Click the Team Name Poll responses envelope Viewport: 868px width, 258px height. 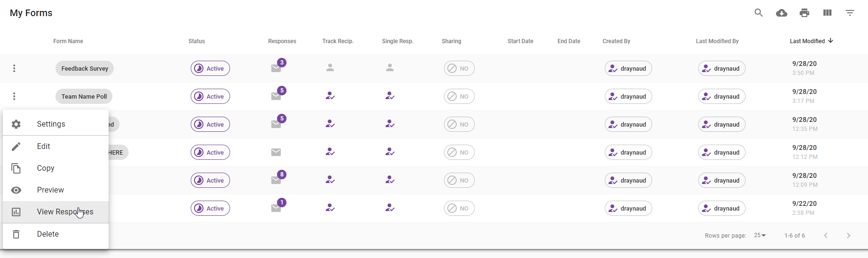click(x=277, y=96)
